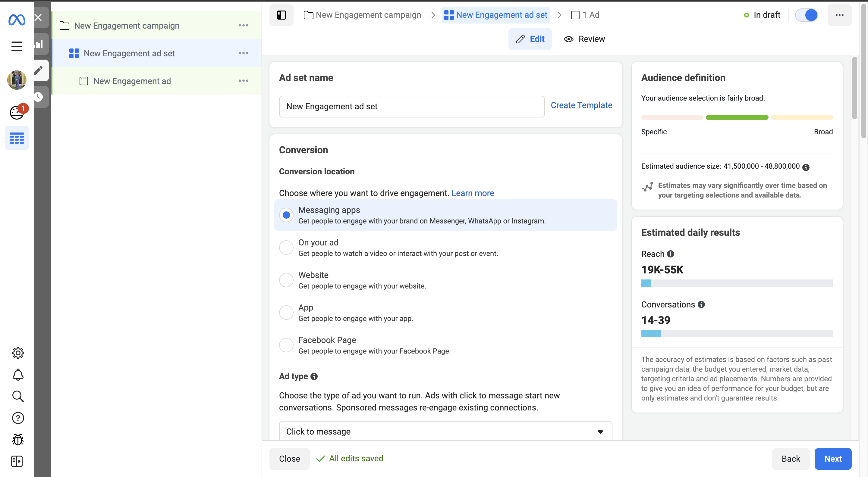This screenshot has width=868, height=477.
Task: Toggle the ad set on/off switch
Action: tap(806, 15)
